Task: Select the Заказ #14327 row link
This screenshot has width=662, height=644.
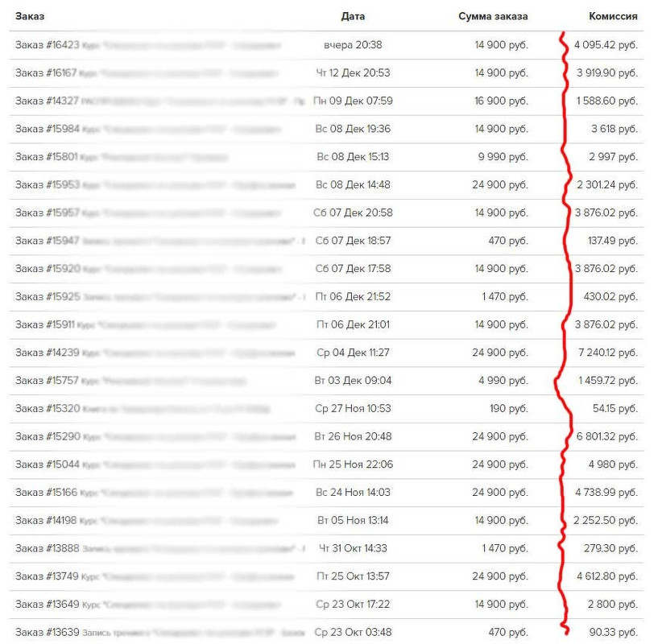Action: 47,101
